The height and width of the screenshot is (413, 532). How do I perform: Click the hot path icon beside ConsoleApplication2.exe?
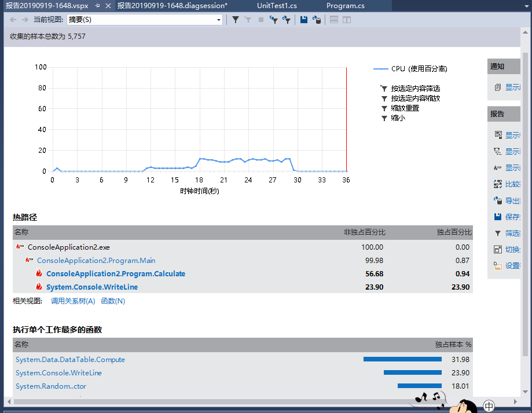coord(20,247)
